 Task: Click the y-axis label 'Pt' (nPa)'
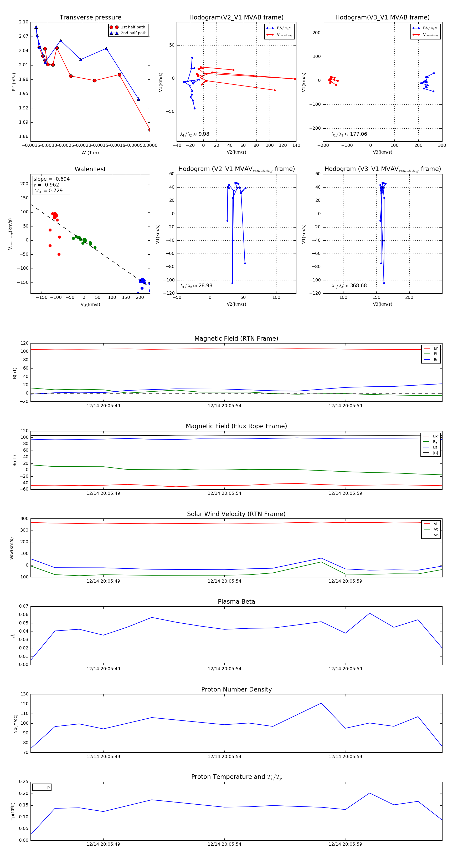pos(14,82)
